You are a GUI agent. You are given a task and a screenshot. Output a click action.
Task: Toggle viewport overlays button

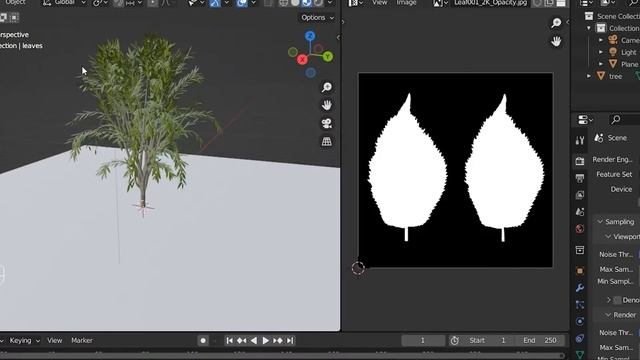coord(242,3)
